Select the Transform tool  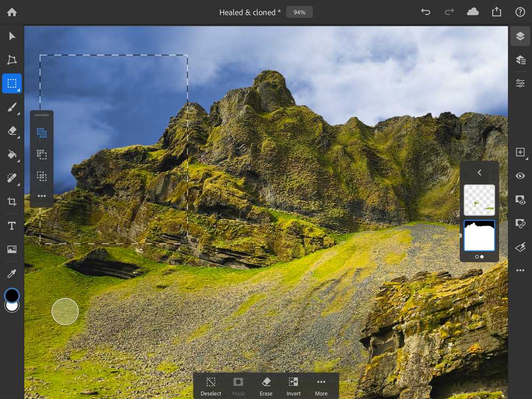(12, 60)
